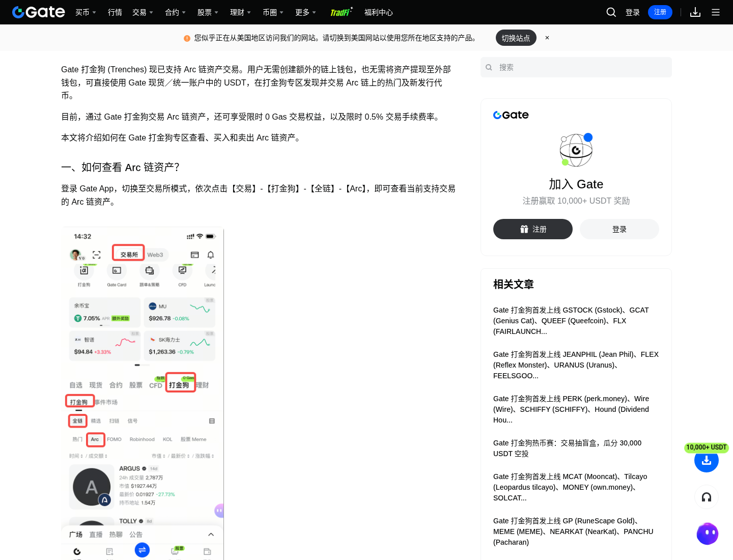
Task: Open the 行情 menu item
Action: coord(115,12)
